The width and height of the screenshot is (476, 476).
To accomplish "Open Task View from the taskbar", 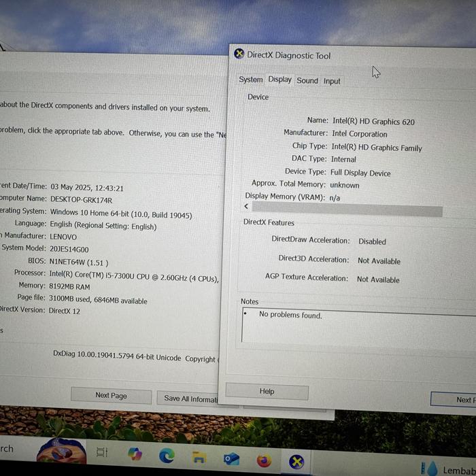I will point(101,452).
